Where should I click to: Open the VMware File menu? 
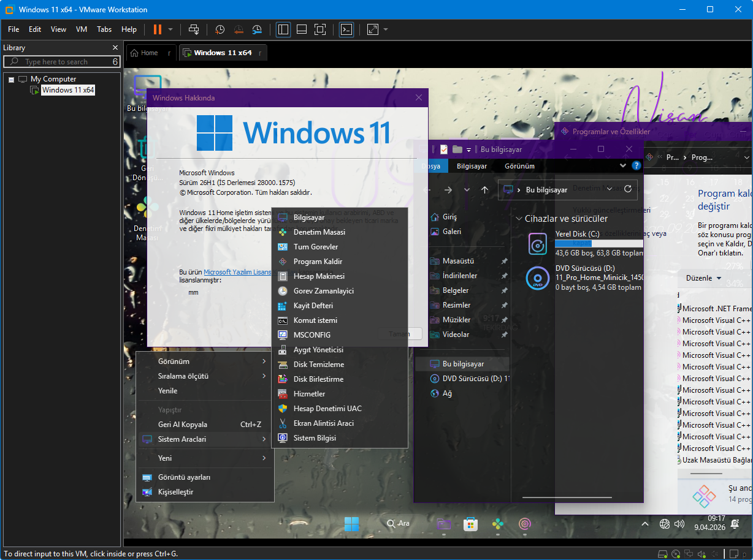coord(13,29)
